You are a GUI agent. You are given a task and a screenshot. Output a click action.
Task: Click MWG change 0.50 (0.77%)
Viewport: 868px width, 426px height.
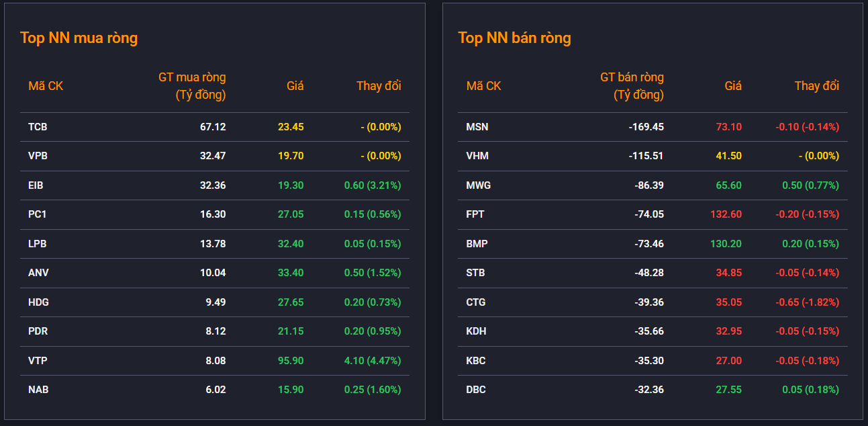click(810, 185)
